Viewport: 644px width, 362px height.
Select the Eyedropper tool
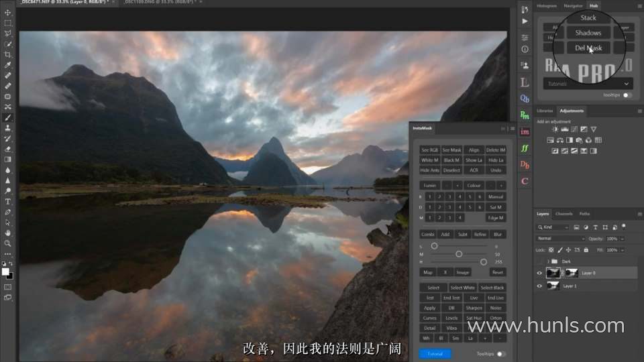pos(8,65)
